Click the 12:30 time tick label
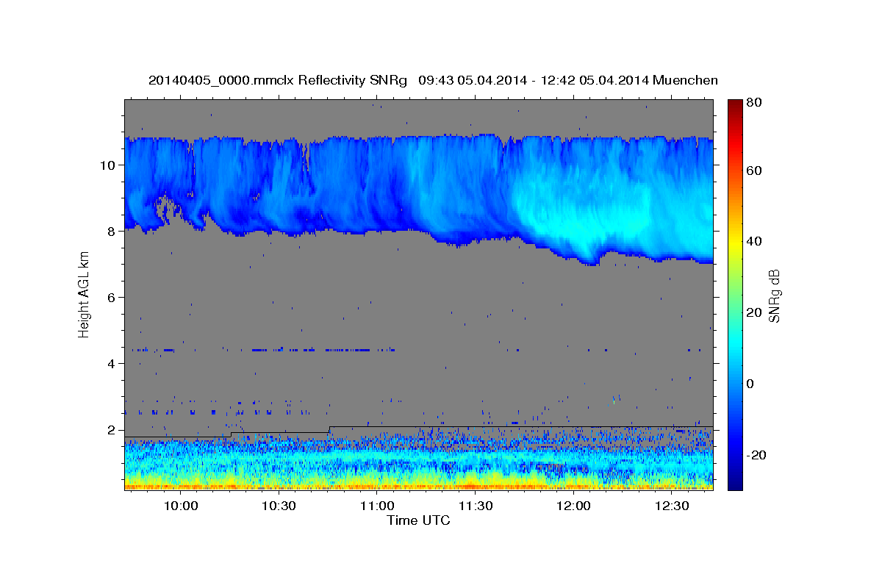The height and width of the screenshot is (588, 882). coord(672,506)
